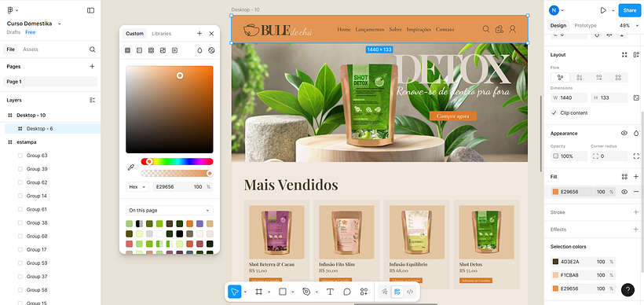This screenshot has height=305, width=644.
Task: Open Move tool options chevron
Action: [245, 292]
